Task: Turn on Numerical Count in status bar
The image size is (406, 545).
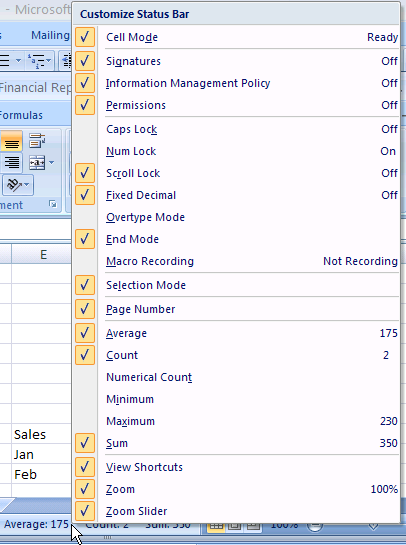Action: click(x=236, y=377)
